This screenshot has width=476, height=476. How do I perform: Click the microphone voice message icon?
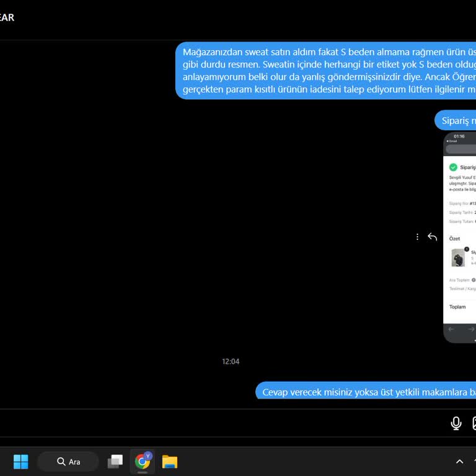click(456, 423)
